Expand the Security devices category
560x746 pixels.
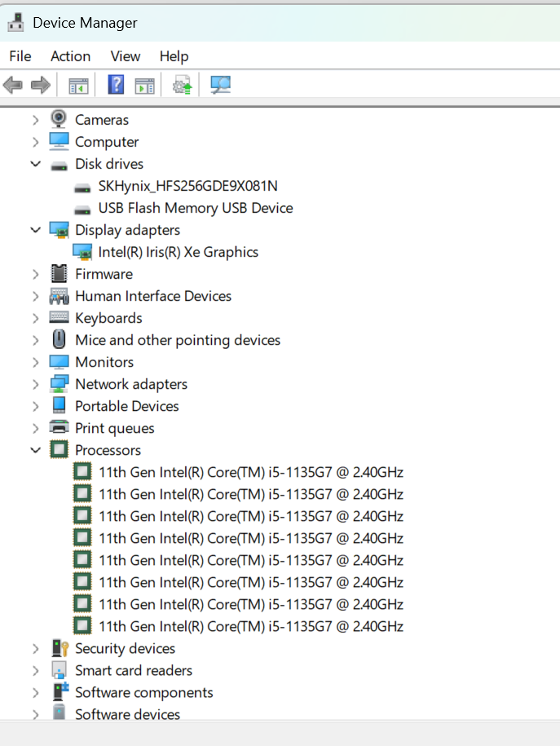(36, 648)
